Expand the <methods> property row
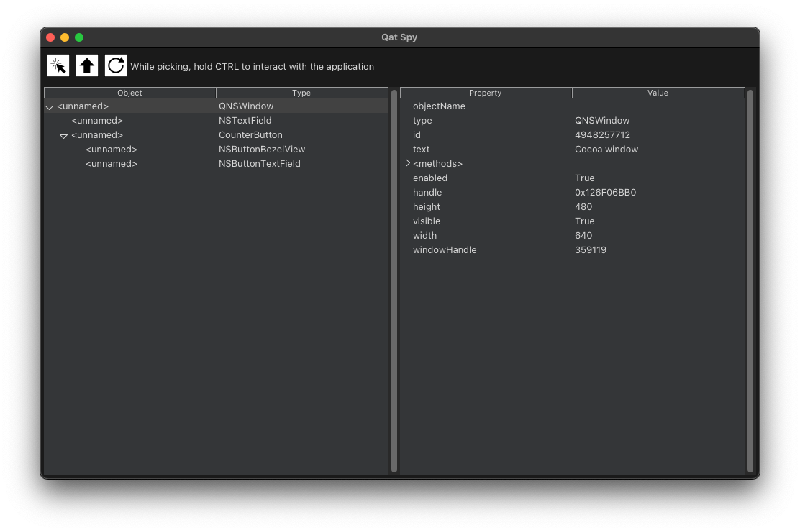 pos(408,163)
